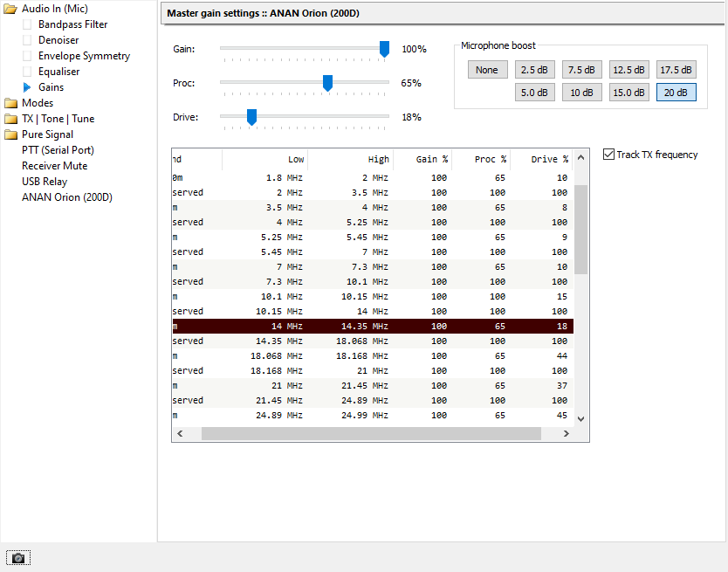
Task: Click the TX | Tone | Tune folder icon
Action: click(x=10, y=119)
